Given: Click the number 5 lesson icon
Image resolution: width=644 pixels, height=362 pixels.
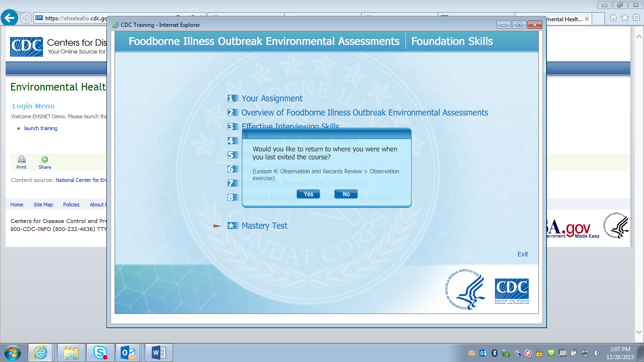Looking at the screenshot, I should pyautogui.click(x=232, y=155).
